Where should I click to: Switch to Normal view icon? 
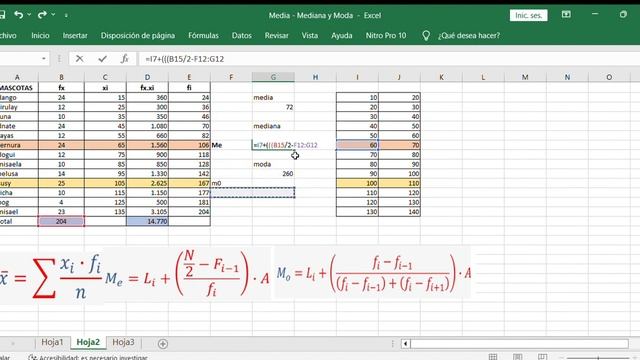coord(493,357)
